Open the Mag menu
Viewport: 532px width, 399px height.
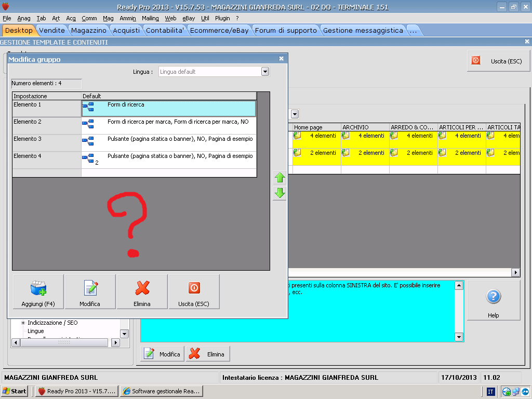point(108,18)
